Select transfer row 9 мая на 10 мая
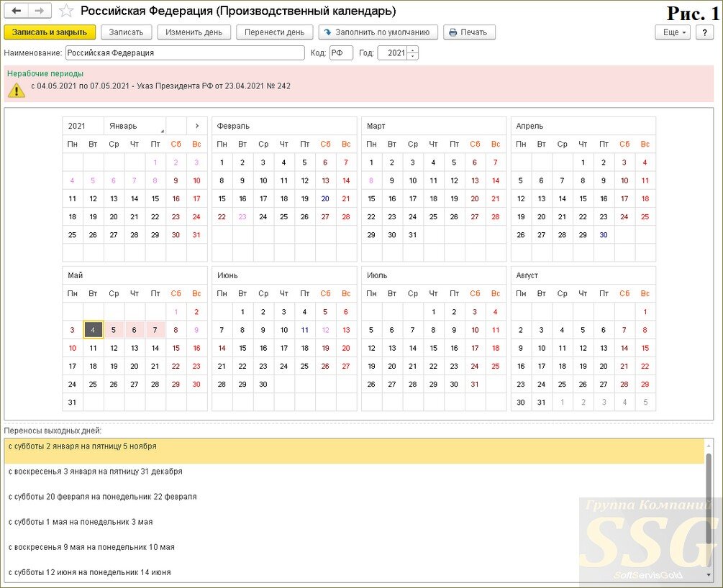The image size is (723, 588). pyautogui.click(x=354, y=552)
